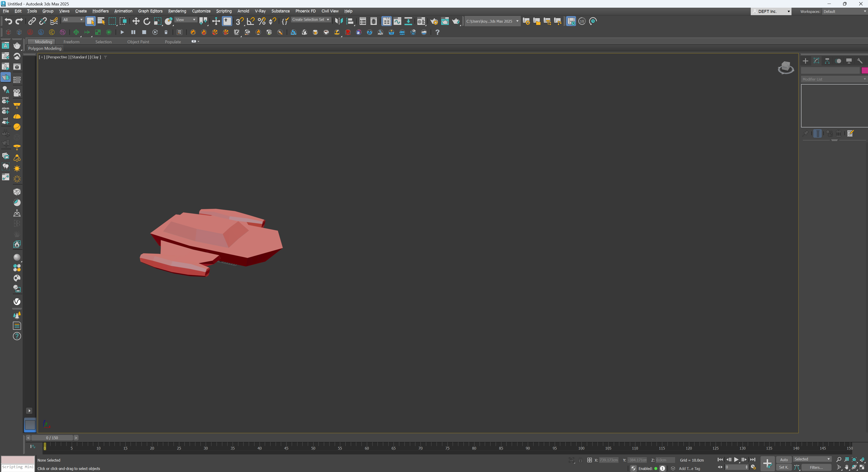Toggle Auto key mode
This screenshot has width=868, height=472.
coord(784,460)
